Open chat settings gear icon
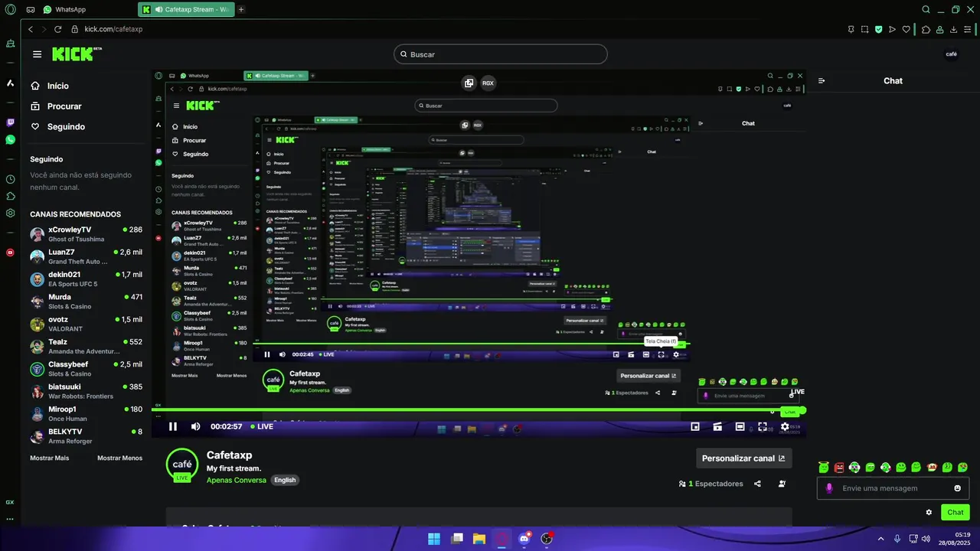 [x=929, y=512]
